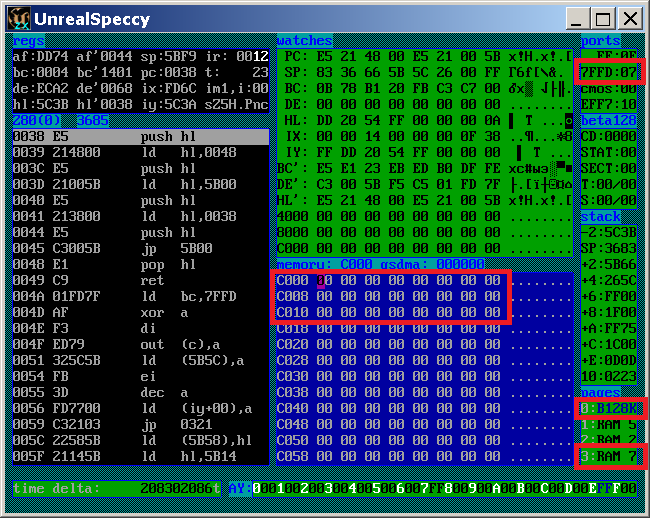Image resolution: width=650 pixels, height=518 pixels.
Task: Click register value pc:0038
Action: click(168, 73)
